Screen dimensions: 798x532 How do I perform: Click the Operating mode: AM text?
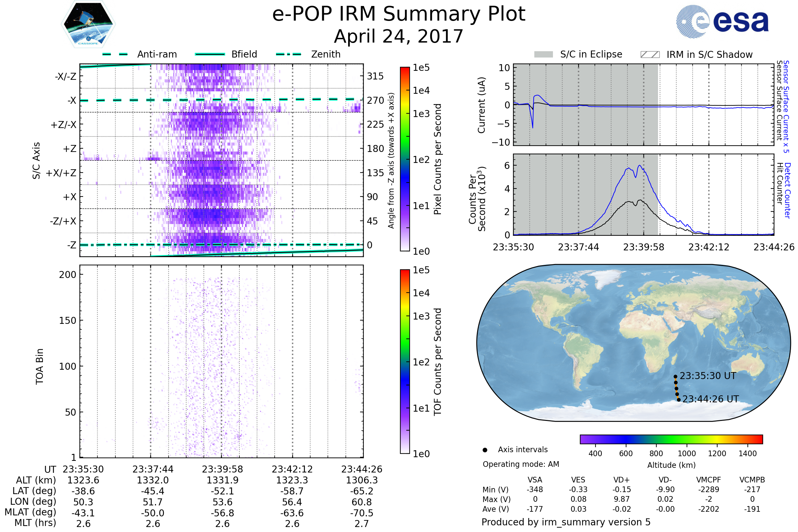(x=521, y=464)
